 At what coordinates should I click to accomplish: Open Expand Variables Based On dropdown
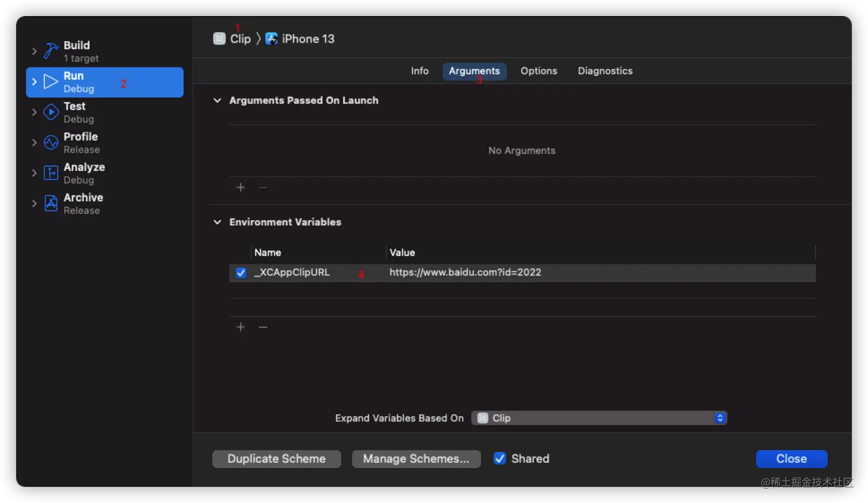[599, 418]
